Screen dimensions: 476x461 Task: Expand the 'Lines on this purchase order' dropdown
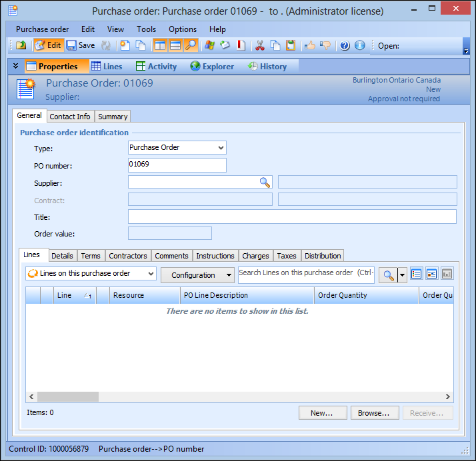(150, 274)
